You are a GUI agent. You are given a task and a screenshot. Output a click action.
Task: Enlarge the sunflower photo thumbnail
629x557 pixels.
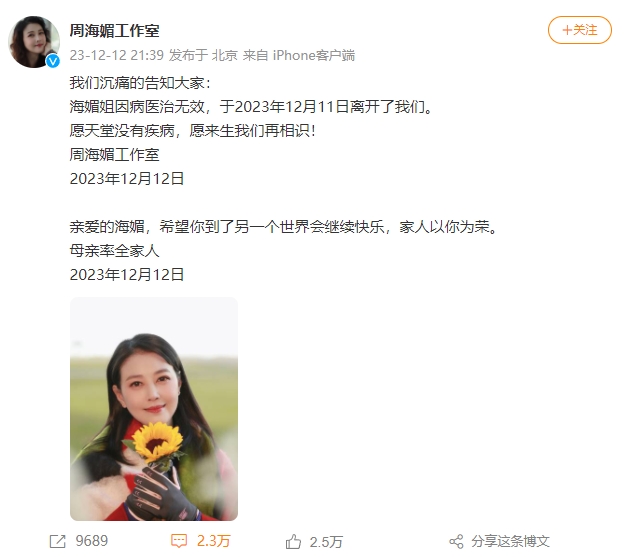(154, 409)
